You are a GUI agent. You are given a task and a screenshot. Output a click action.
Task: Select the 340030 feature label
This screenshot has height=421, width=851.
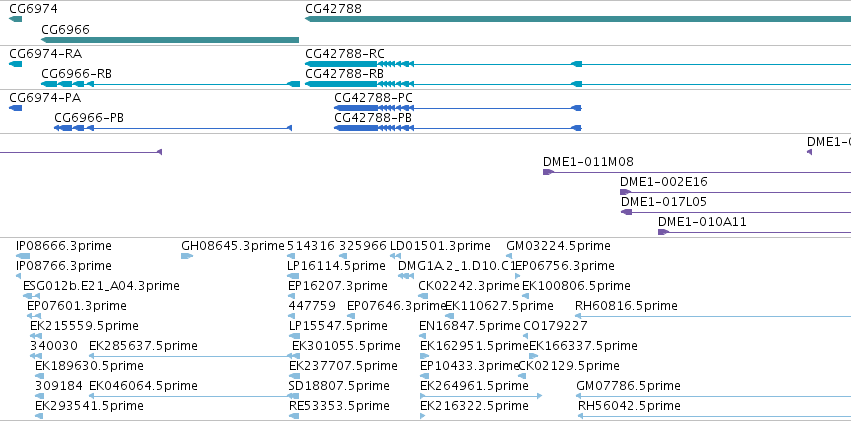54,346
